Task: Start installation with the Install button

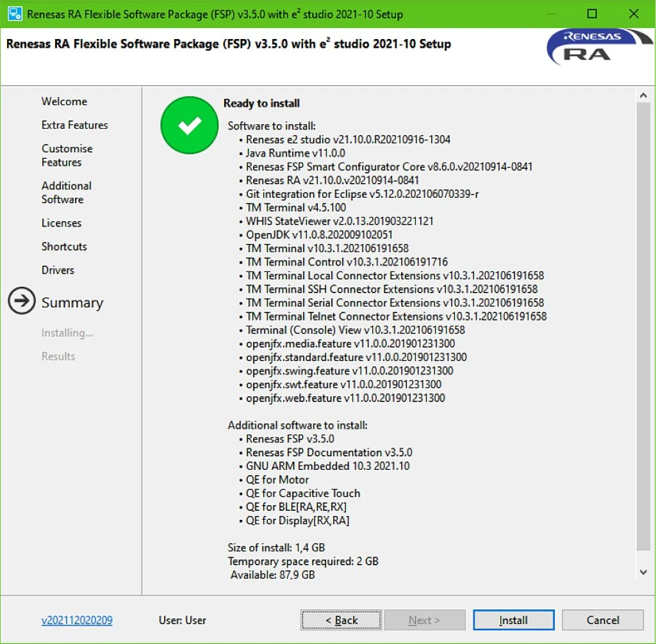Action: click(513, 620)
